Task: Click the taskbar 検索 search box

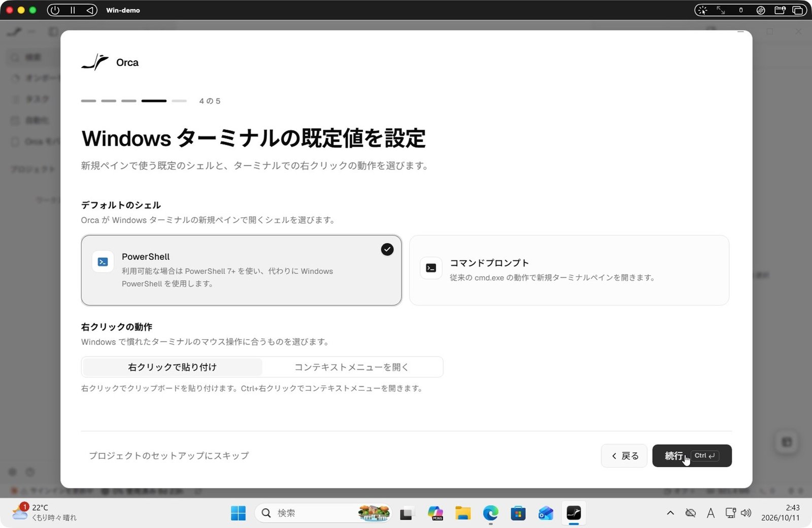Action: (x=323, y=513)
